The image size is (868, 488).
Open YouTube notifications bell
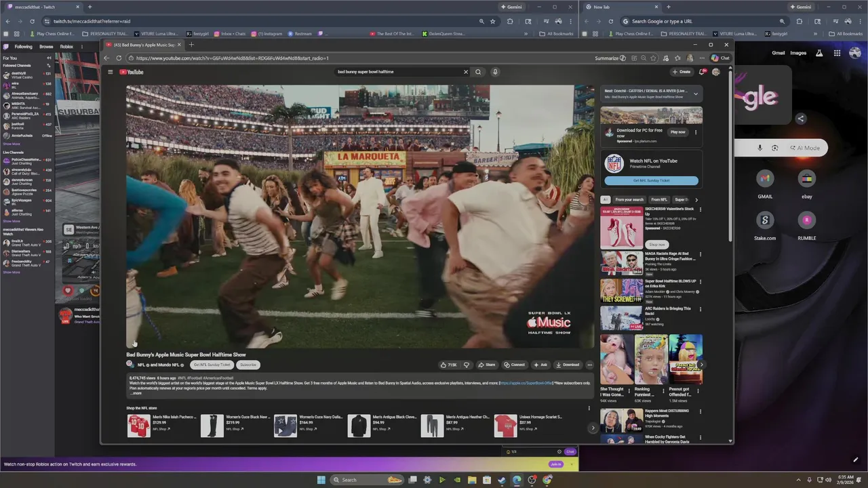pos(702,72)
